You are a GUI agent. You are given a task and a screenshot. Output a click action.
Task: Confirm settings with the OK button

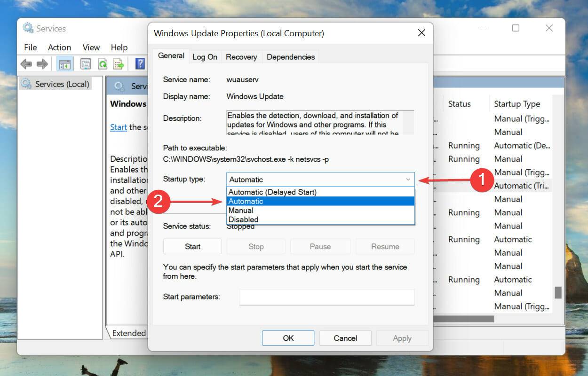(x=288, y=337)
